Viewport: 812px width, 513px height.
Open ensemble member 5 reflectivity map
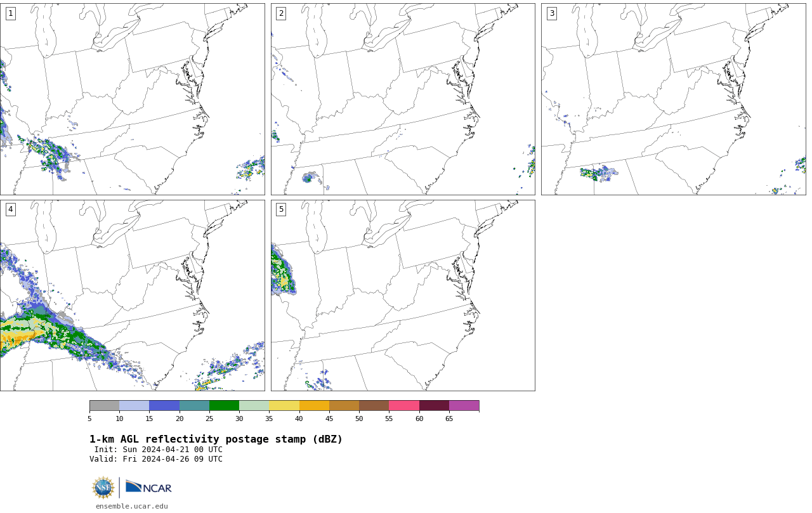403,295
